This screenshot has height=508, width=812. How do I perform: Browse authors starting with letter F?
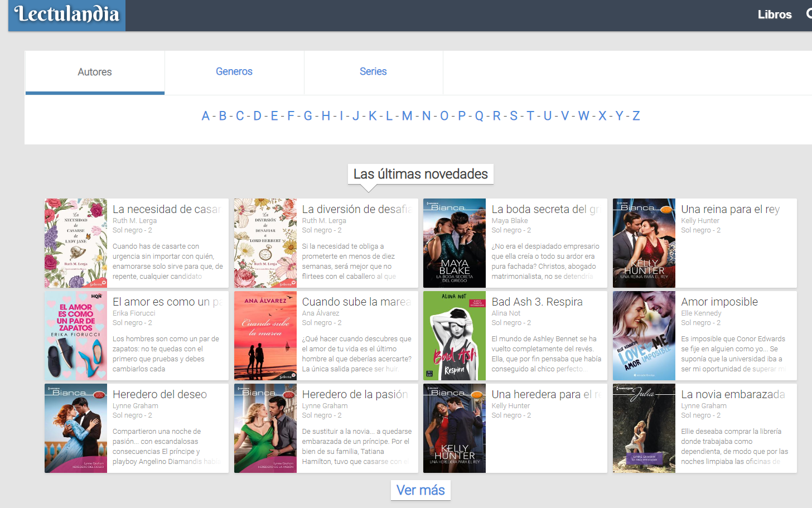pos(291,116)
